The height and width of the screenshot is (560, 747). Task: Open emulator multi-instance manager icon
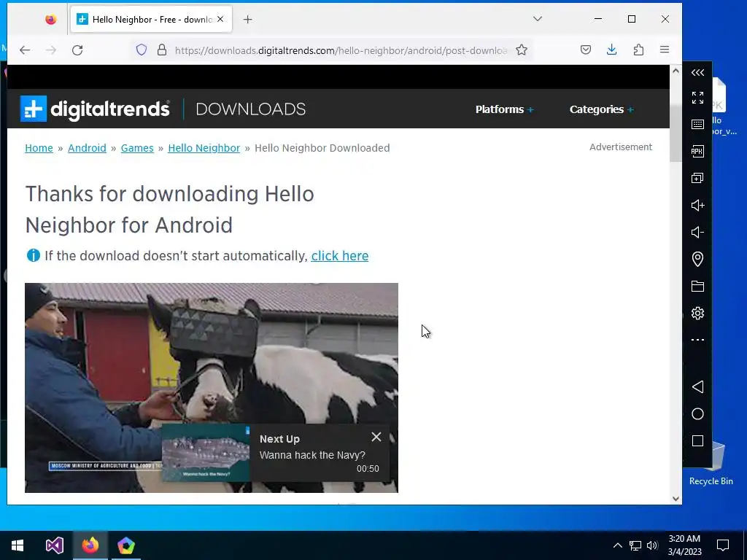(x=697, y=178)
